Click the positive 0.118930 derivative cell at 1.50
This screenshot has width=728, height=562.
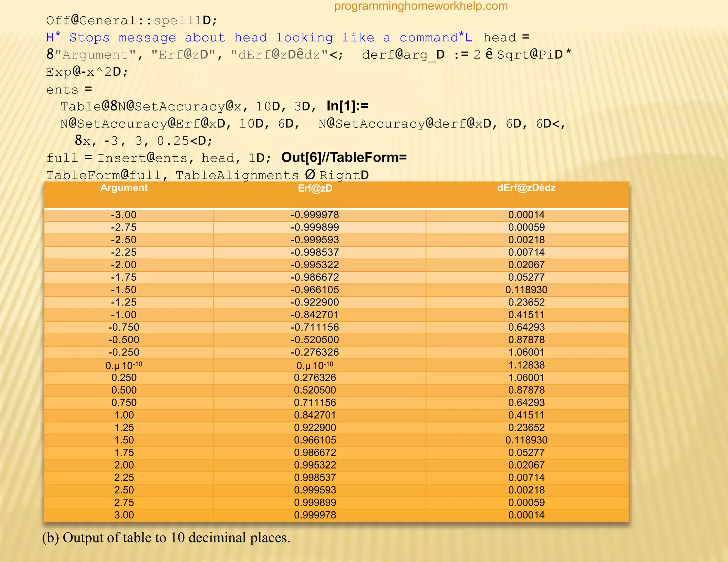pyautogui.click(x=526, y=440)
